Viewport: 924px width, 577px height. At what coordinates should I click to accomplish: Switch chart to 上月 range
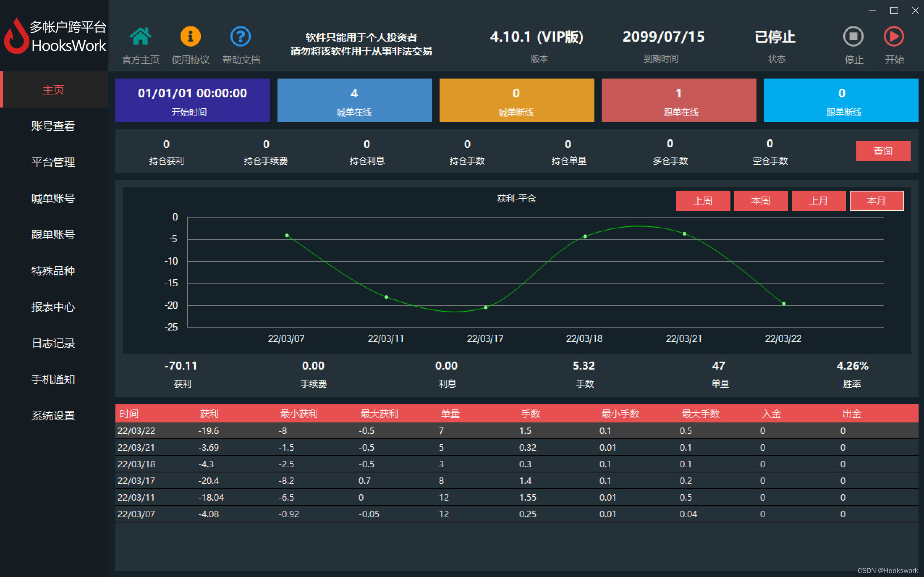(818, 201)
